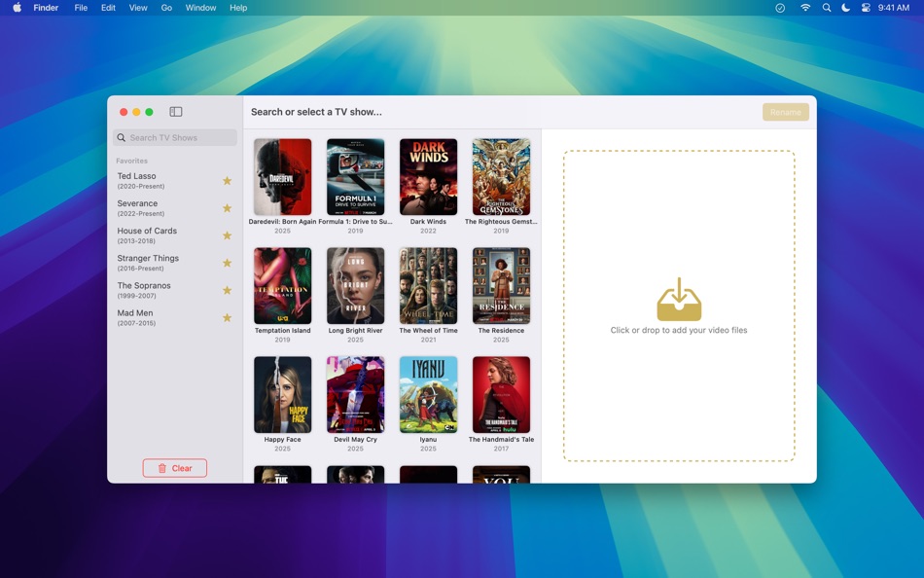Viewport: 924px width, 578px height.
Task: Toggle the Mad Men favorite star
Action: (x=227, y=318)
